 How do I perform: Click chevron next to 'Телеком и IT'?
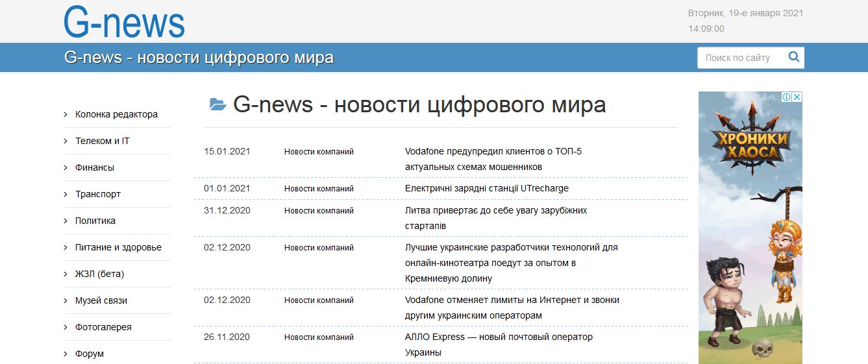coord(66,141)
